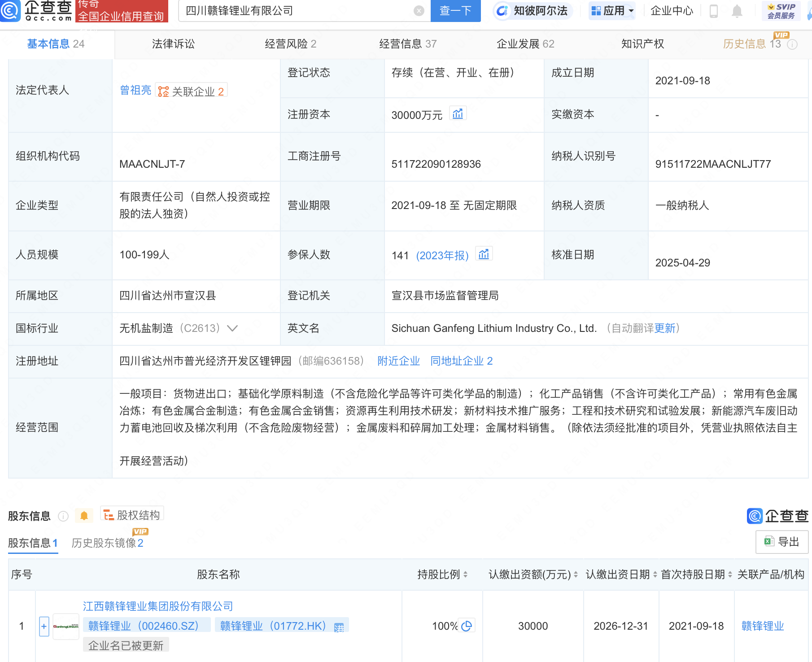The height and width of the screenshot is (662, 812).
Task: Open the insured headcount trend chart icon
Action: pos(484,254)
